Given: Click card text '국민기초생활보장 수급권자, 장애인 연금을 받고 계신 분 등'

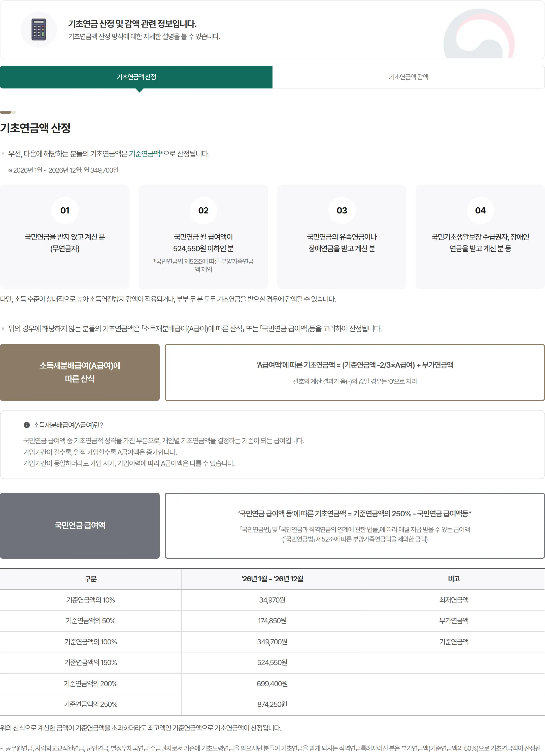Looking at the screenshot, I should coord(480,243).
